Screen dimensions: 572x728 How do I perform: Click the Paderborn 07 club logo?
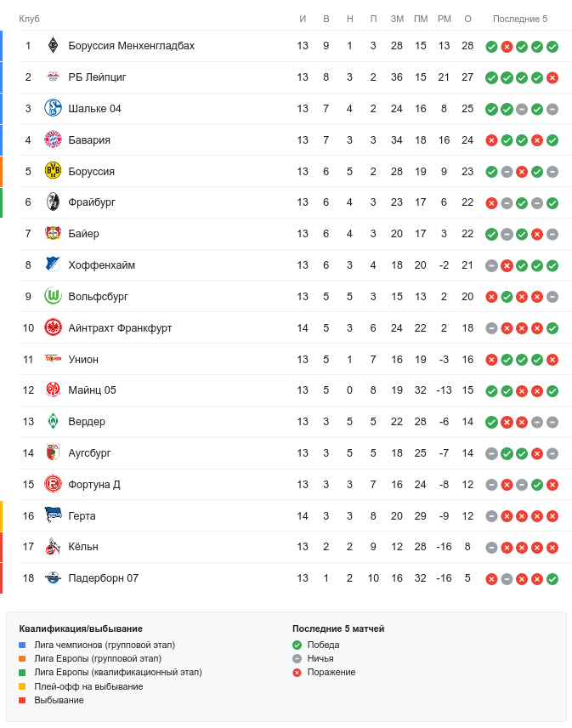pos(53,578)
